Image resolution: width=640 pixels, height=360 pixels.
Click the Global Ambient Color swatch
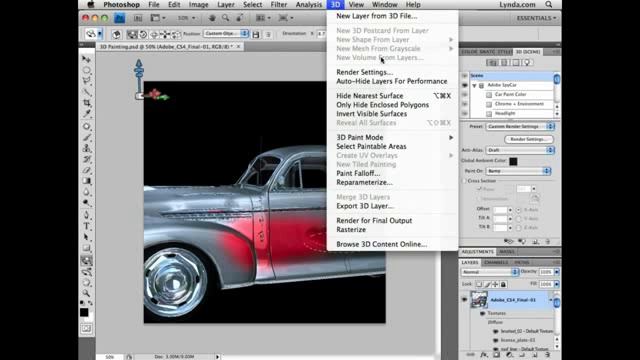coord(513,161)
